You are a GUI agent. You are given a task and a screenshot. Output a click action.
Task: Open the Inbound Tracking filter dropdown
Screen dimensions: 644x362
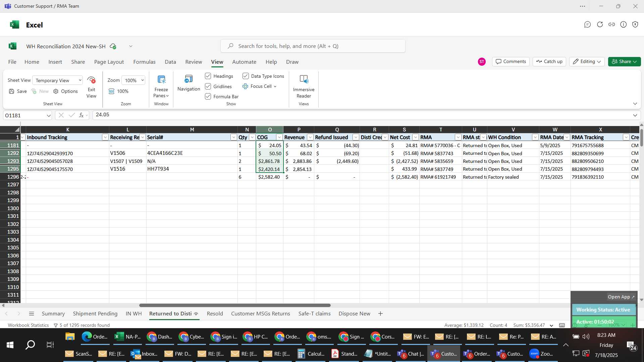coord(105,137)
